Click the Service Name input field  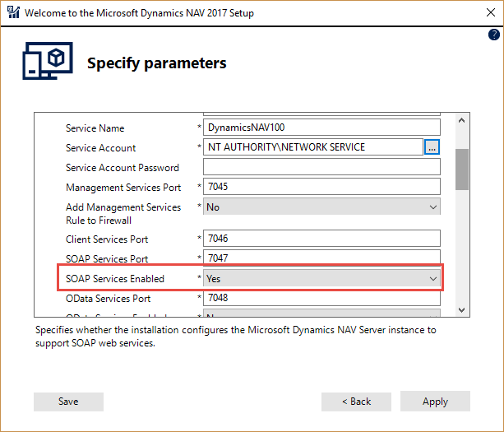(322, 128)
